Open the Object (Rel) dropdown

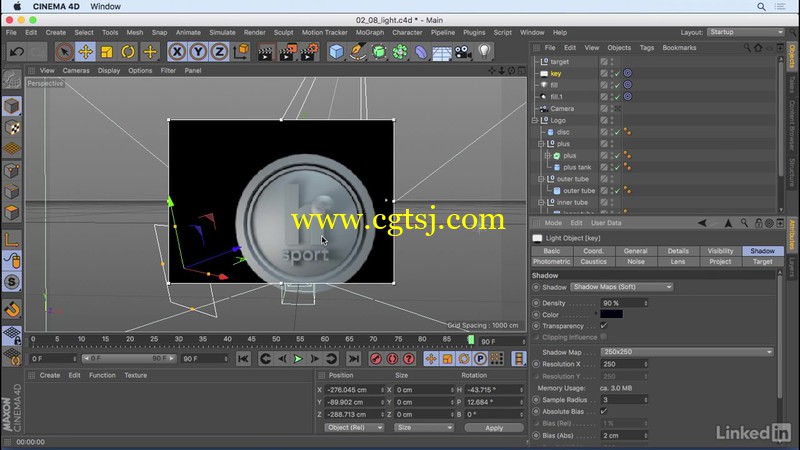click(x=354, y=428)
